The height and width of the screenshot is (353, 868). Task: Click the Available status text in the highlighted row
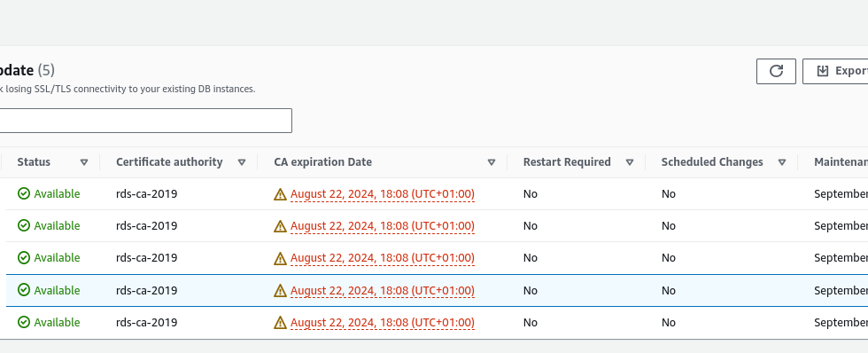coord(57,290)
